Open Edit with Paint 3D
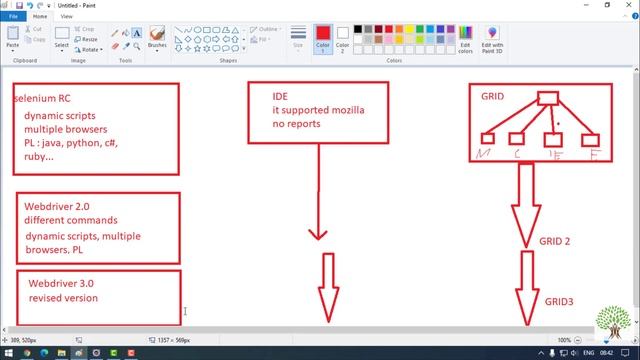 coord(492,39)
